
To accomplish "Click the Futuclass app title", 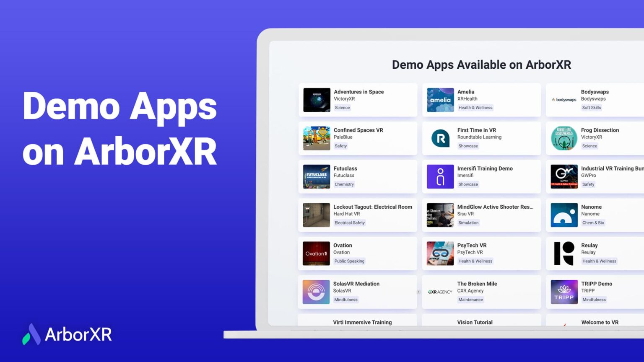I will point(345,168).
